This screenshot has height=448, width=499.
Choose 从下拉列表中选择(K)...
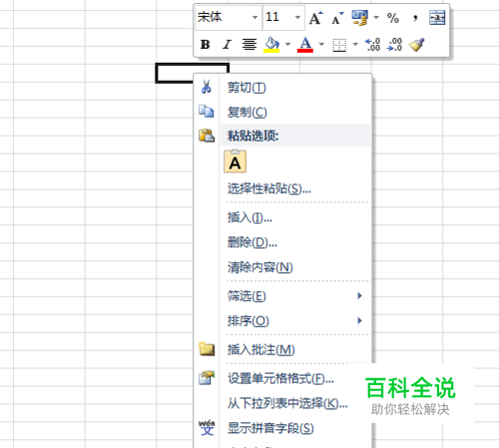pyautogui.click(x=287, y=403)
